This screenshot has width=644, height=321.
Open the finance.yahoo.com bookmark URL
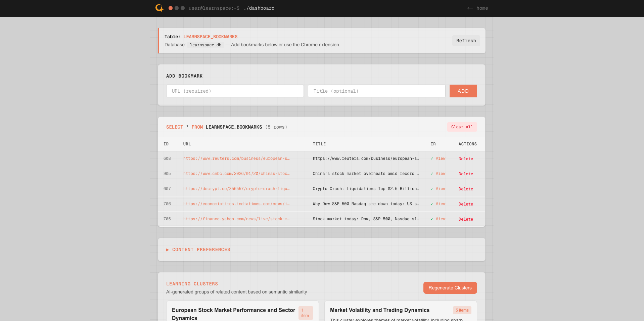[x=236, y=219]
